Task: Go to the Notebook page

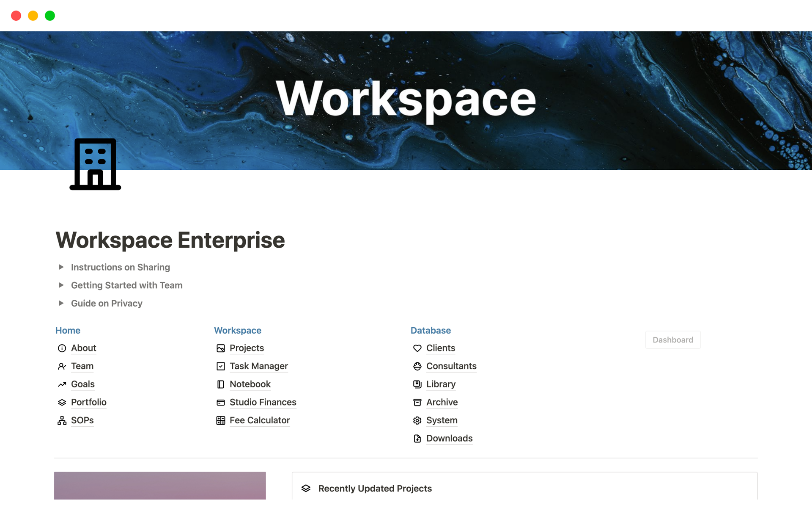Action: click(250, 384)
